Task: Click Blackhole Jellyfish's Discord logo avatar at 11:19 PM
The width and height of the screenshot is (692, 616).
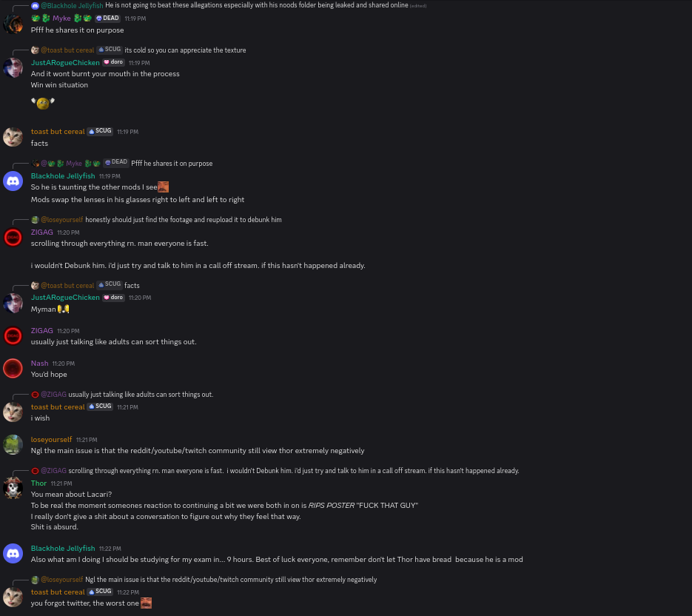Action: (13, 181)
